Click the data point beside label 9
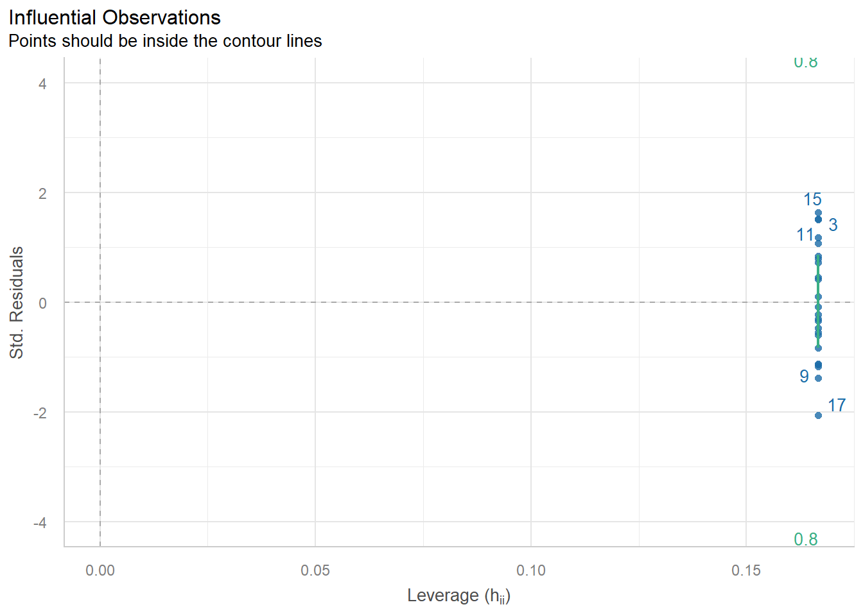This screenshot has width=863, height=616. [818, 378]
